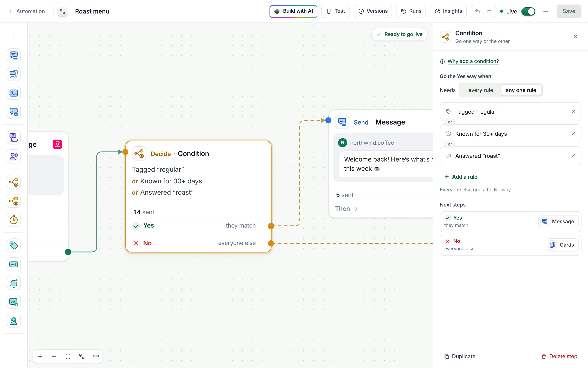
Task: Redo the last change
Action: (x=489, y=11)
